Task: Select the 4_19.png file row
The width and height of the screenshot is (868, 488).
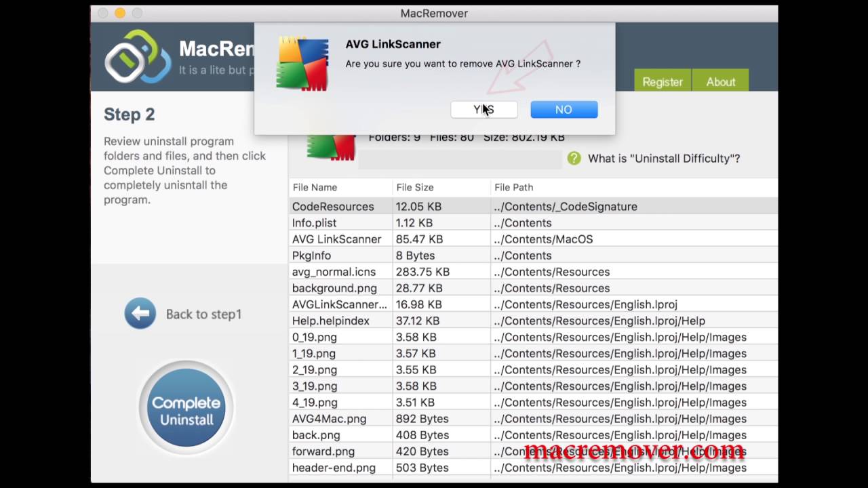Action: click(x=533, y=402)
